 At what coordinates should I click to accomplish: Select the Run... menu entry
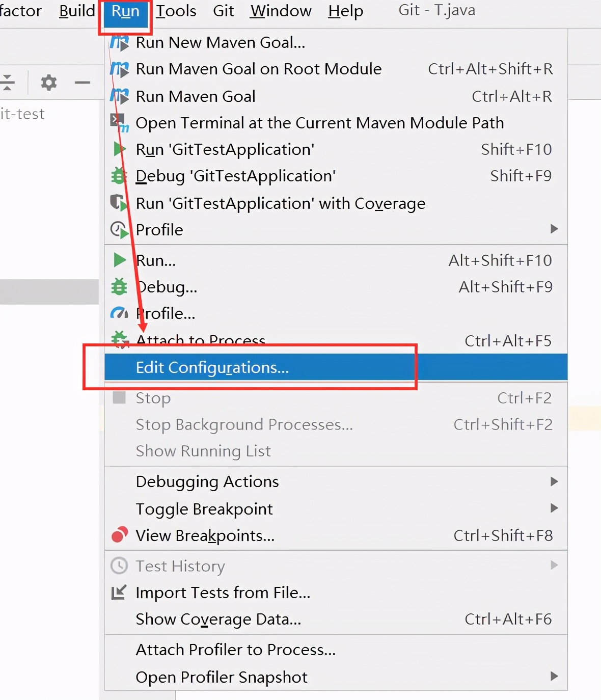[x=336, y=260]
